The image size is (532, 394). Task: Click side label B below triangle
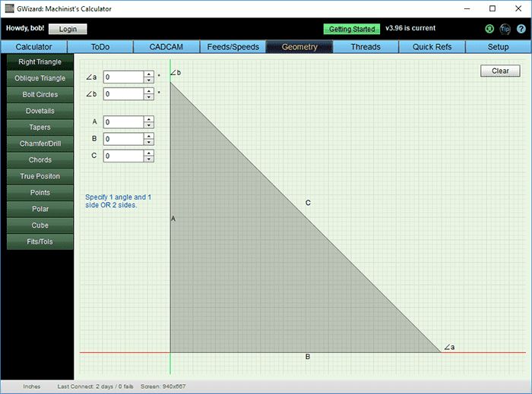[x=307, y=357]
